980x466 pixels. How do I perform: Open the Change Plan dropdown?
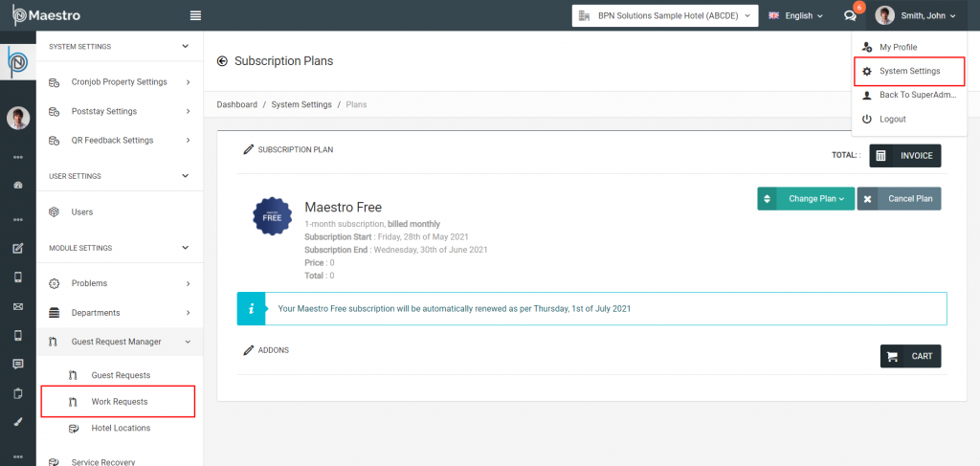click(x=806, y=199)
